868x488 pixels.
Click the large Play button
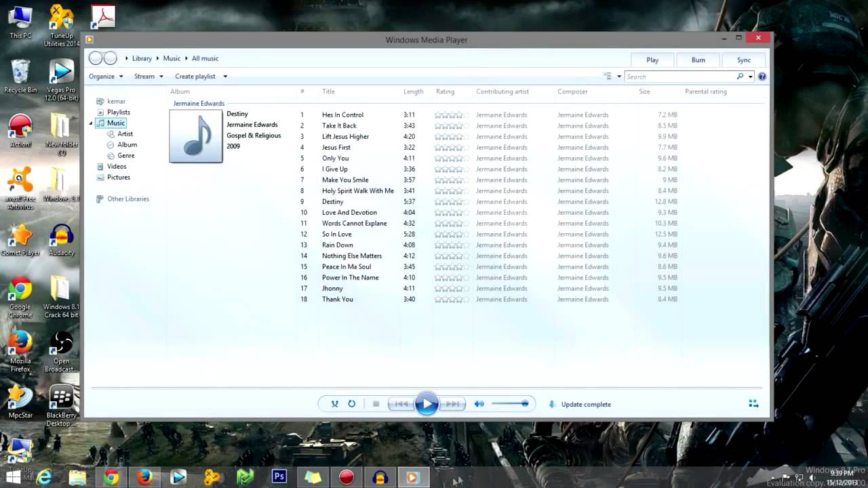click(427, 404)
